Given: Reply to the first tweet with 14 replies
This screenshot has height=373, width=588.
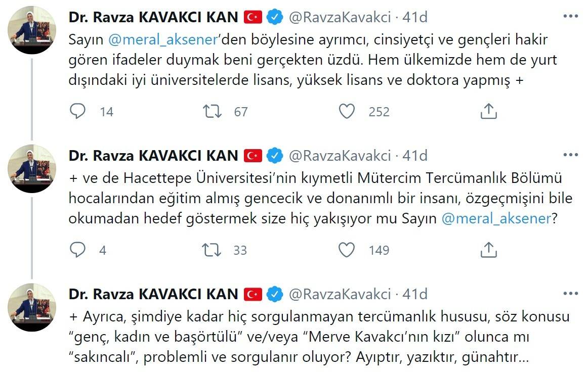Looking at the screenshot, I should (77, 111).
